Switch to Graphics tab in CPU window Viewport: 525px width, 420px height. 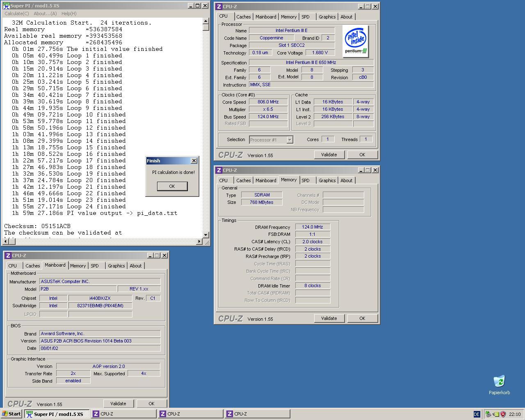pyautogui.click(x=327, y=17)
